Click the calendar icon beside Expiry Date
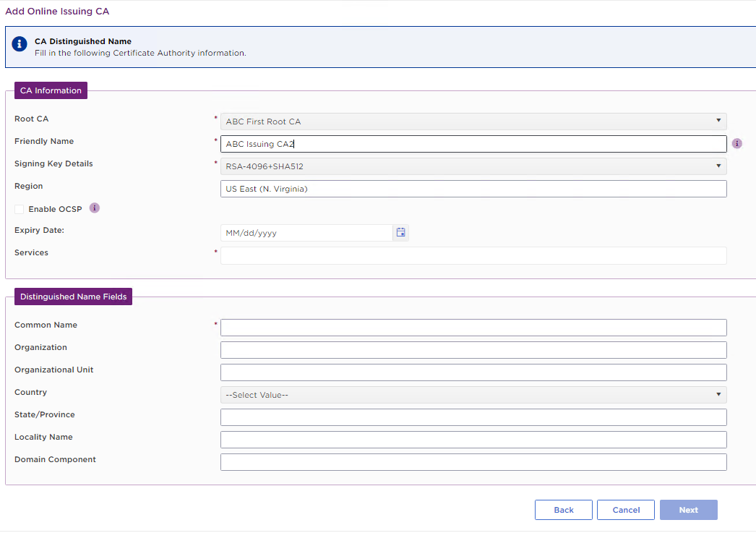The image size is (756, 533). tap(400, 233)
